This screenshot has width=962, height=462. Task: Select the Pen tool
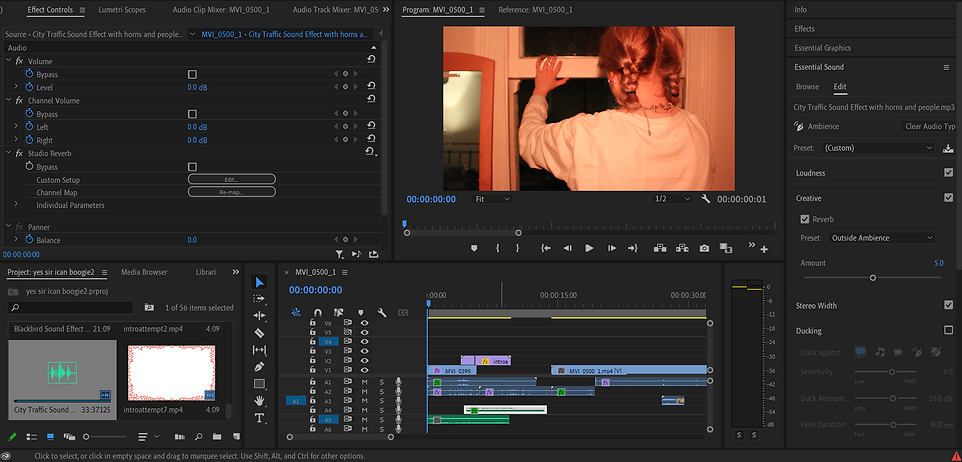click(259, 367)
